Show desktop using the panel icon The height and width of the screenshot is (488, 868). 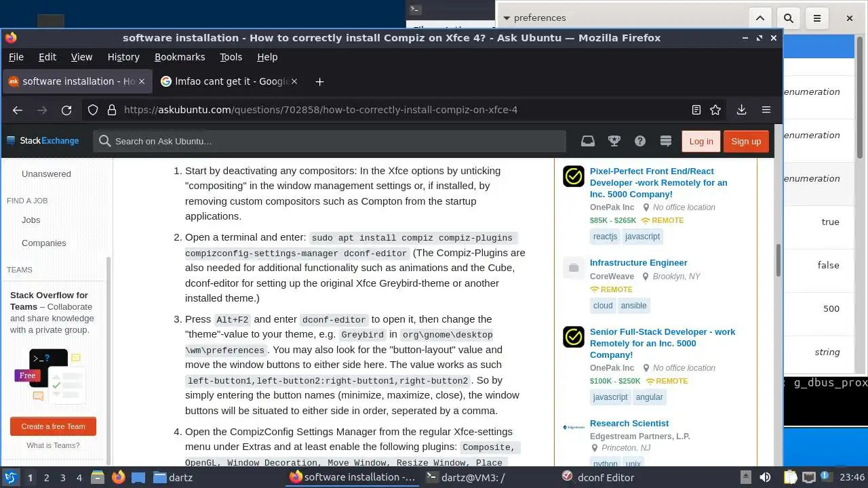tap(138, 477)
